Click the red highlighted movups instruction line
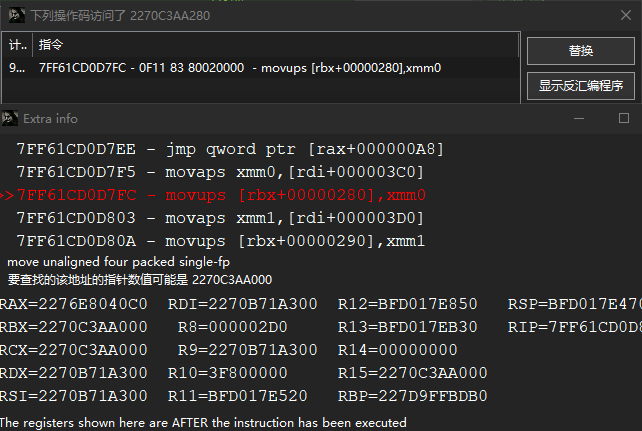 coord(222,195)
